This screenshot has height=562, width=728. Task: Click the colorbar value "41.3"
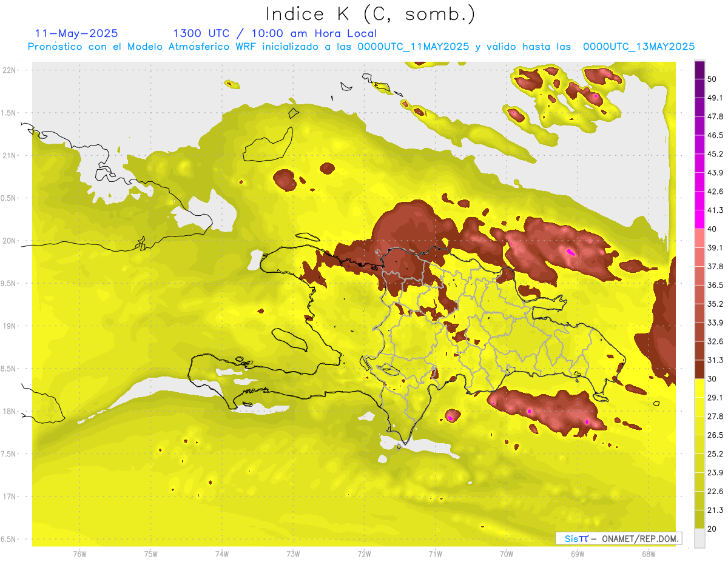[715, 210]
